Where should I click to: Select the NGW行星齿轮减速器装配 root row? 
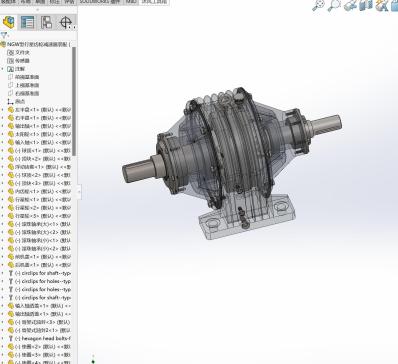click(36, 44)
